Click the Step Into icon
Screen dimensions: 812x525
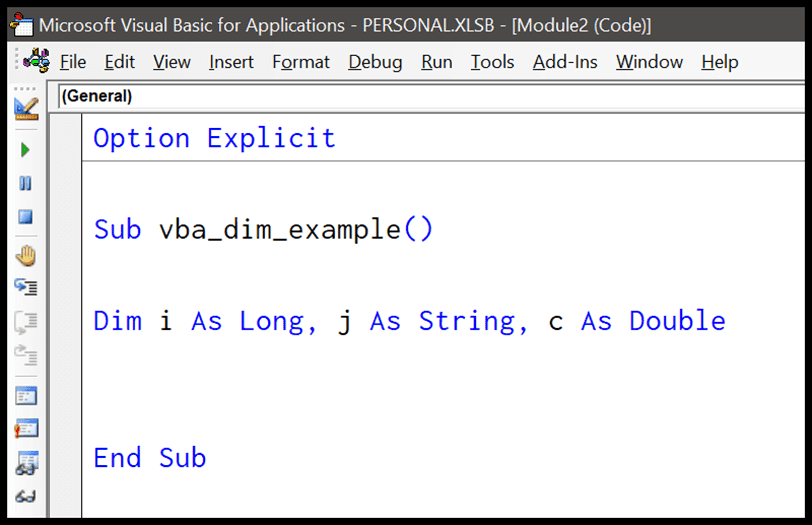(x=26, y=288)
